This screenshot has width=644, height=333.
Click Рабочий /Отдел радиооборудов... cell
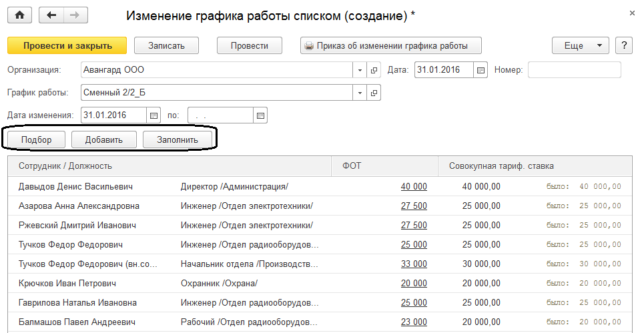coord(250,322)
